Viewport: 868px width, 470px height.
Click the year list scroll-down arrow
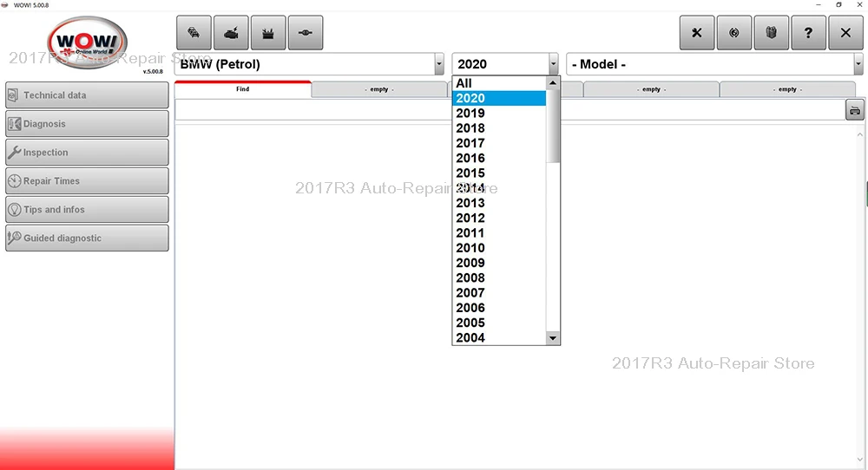(552, 338)
